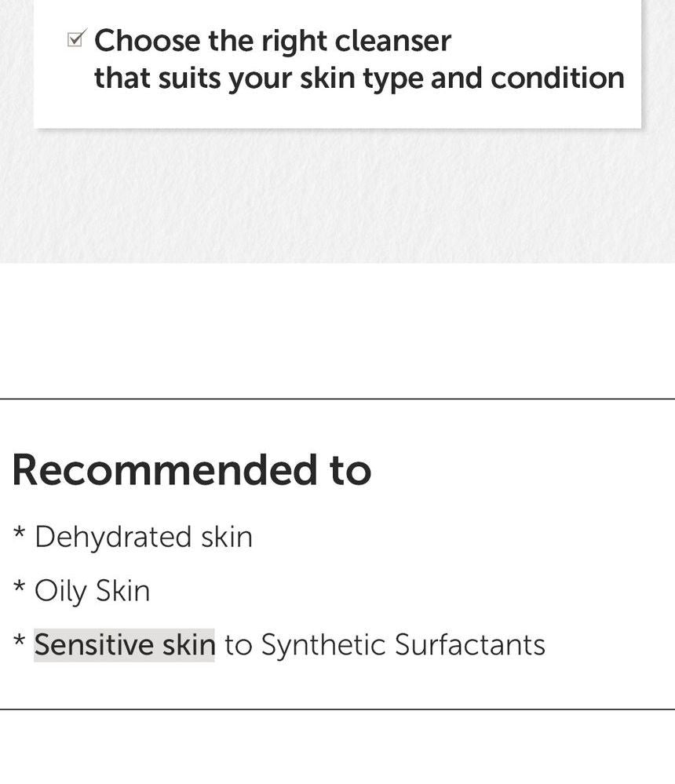Click the 'Recommended to' heading
The image size is (675, 784).
[x=192, y=469]
